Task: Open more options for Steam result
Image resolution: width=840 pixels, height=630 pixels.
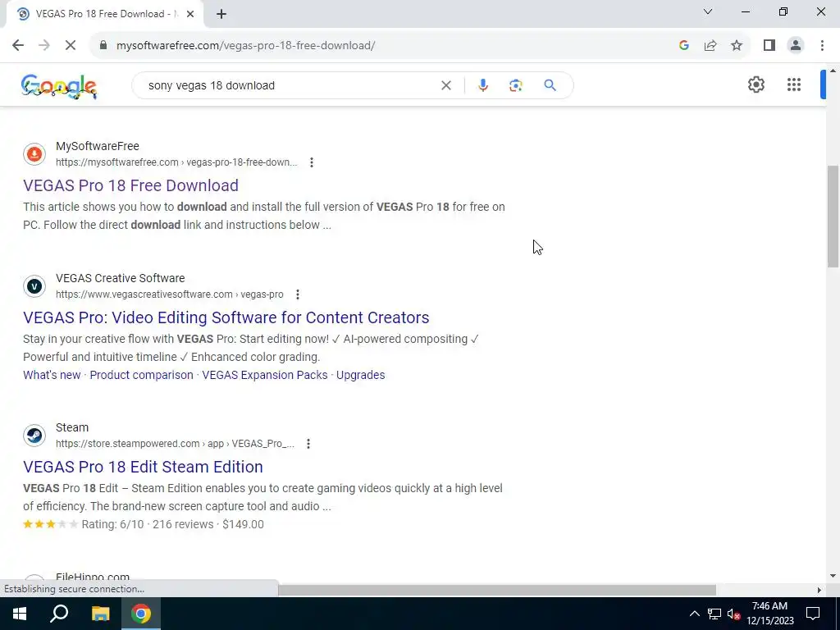Action: click(308, 444)
